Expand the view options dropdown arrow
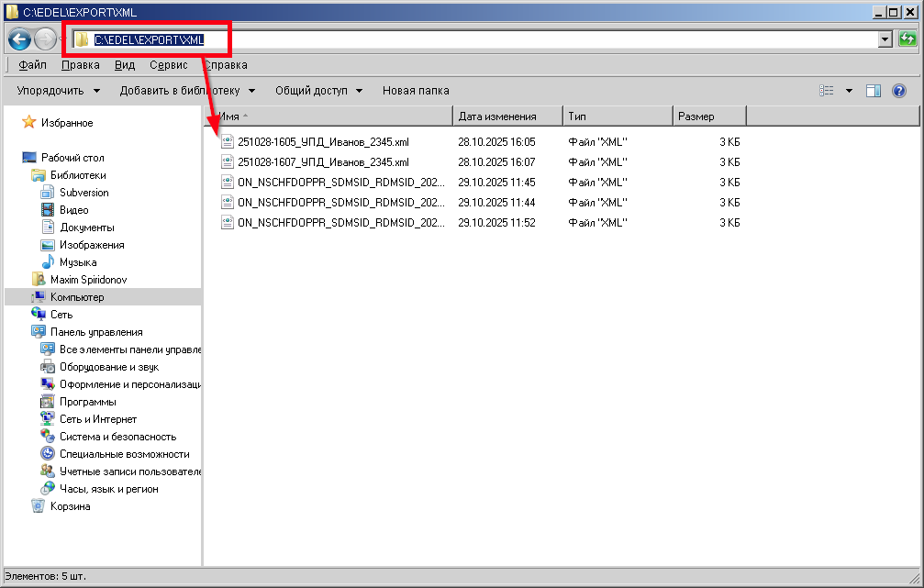Screen dimensions: 924x588 (849, 91)
